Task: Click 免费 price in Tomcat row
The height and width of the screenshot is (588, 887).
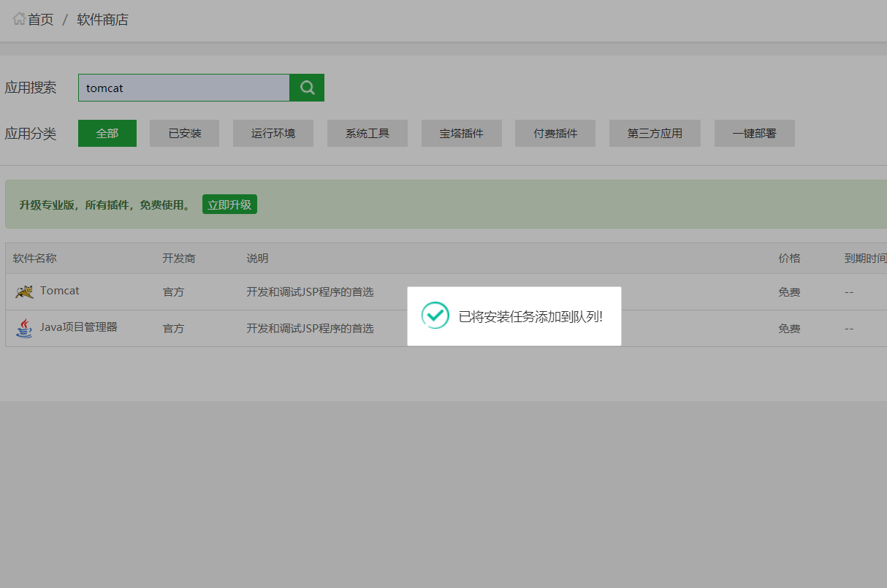Action: [x=789, y=292]
